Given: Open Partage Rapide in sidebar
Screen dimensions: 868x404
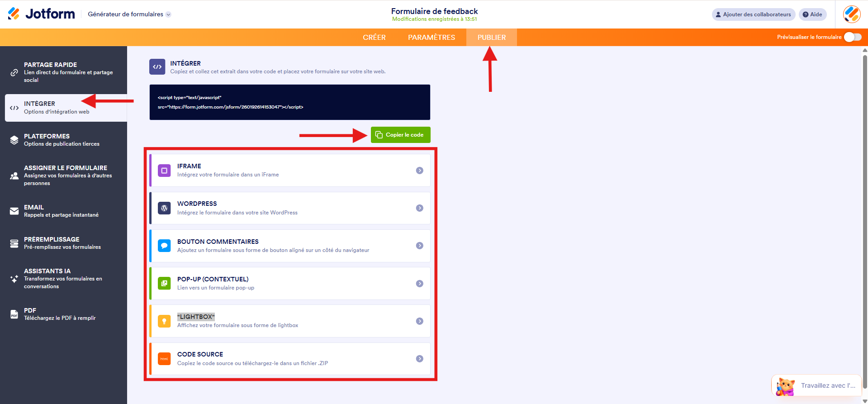Looking at the screenshot, I should tap(63, 72).
